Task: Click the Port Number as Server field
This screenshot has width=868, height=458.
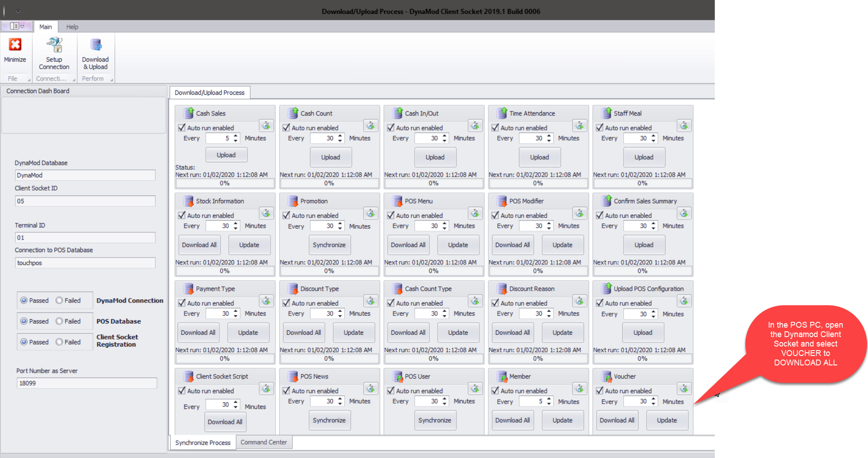Action: click(87, 383)
